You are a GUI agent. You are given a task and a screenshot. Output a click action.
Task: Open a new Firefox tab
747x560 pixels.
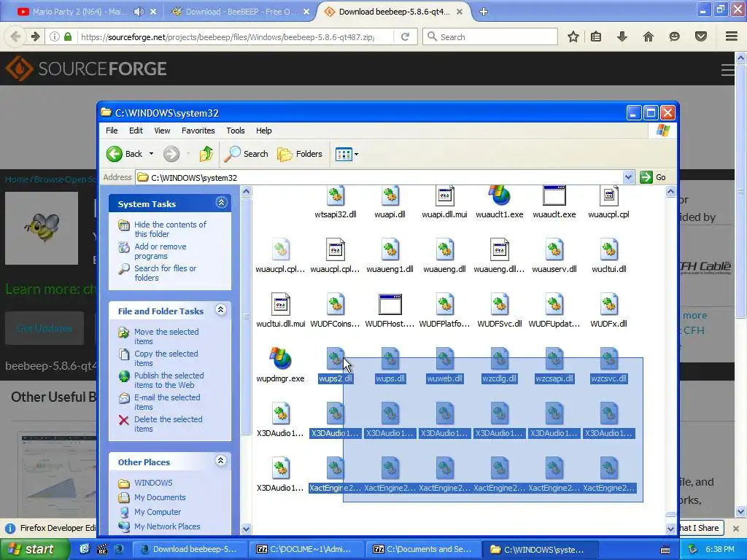[484, 12]
